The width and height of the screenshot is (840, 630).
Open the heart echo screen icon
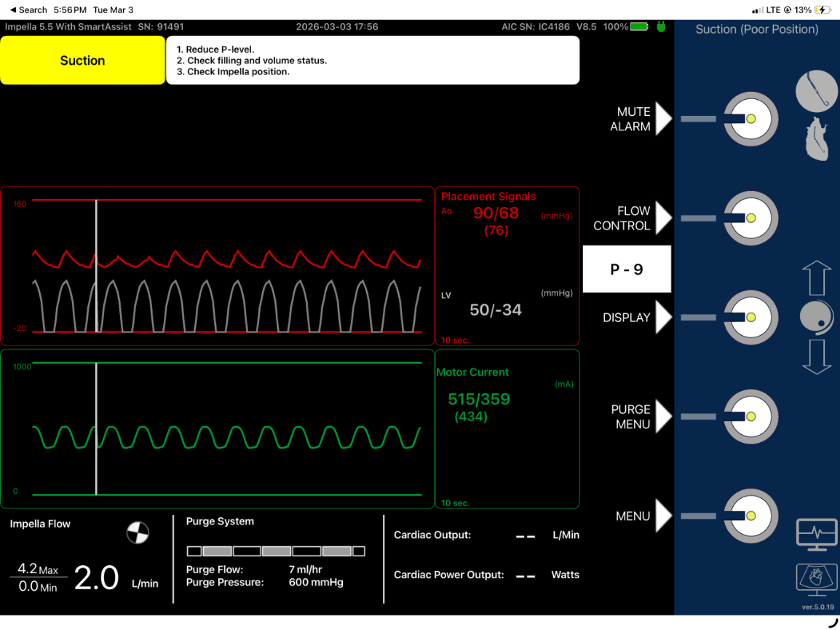point(817,579)
